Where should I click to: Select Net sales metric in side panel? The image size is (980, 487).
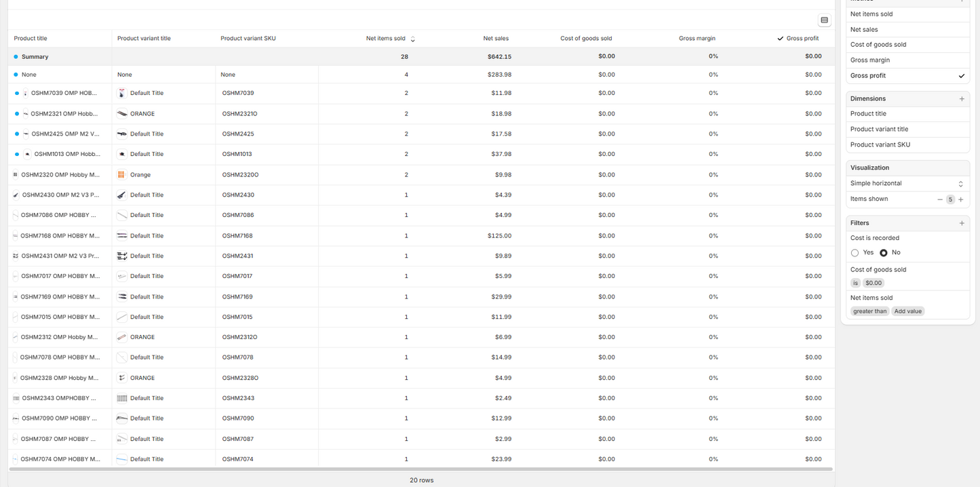[x=864, y=30]
